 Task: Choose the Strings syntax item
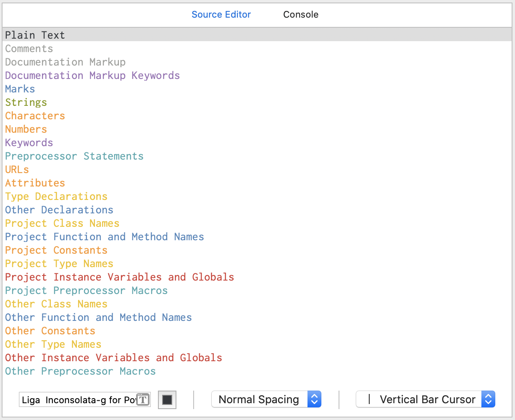pyautogui.click(x=26, y=102)
